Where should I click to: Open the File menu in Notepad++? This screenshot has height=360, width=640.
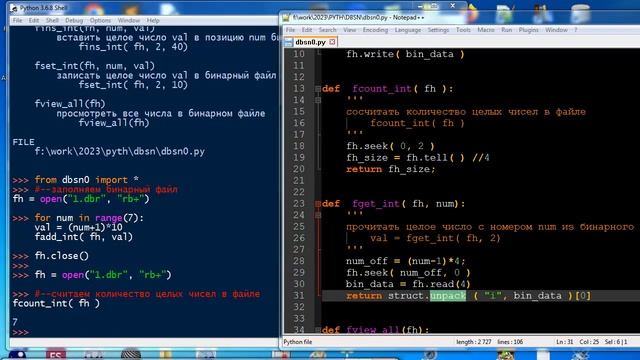click(290, 30)
